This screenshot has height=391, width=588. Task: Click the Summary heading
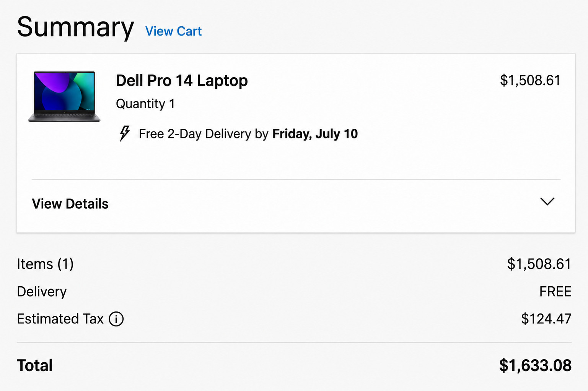pos(76,28)
